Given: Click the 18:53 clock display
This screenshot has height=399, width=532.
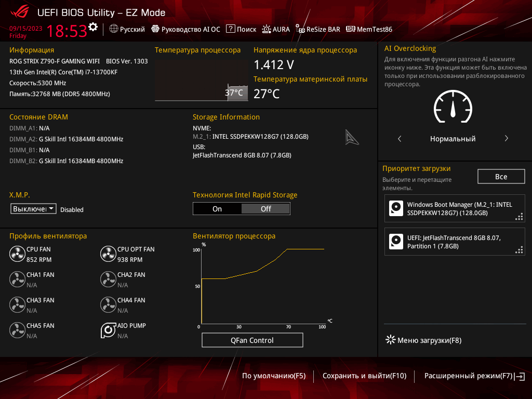Looking at the screenshot, I should pos(67,31).
